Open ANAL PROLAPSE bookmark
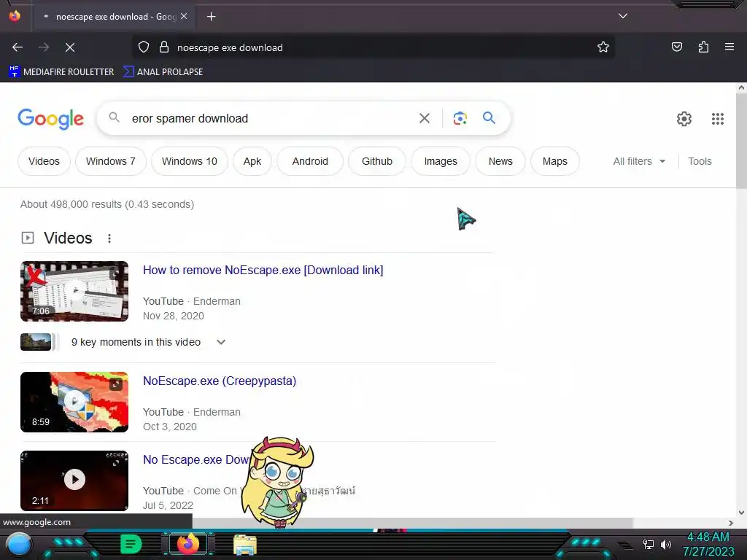 coord(163,72)
